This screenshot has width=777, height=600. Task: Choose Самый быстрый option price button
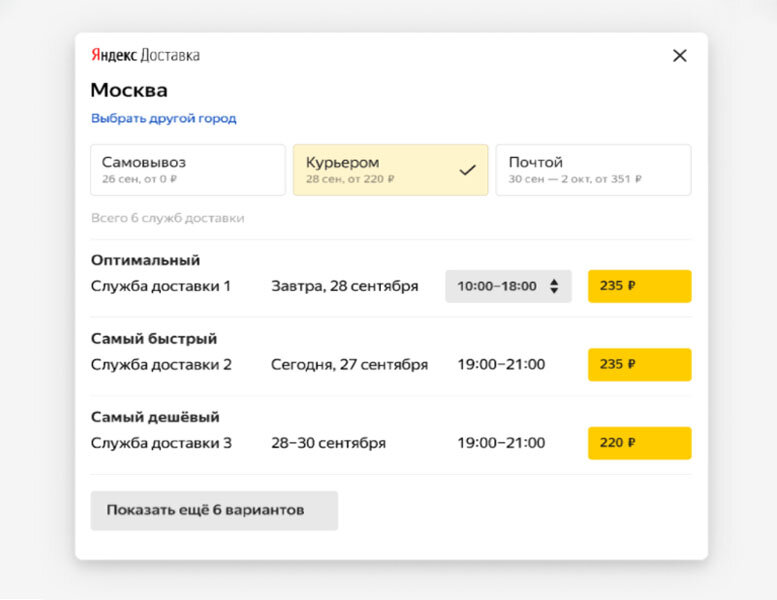tap(639, 364)
